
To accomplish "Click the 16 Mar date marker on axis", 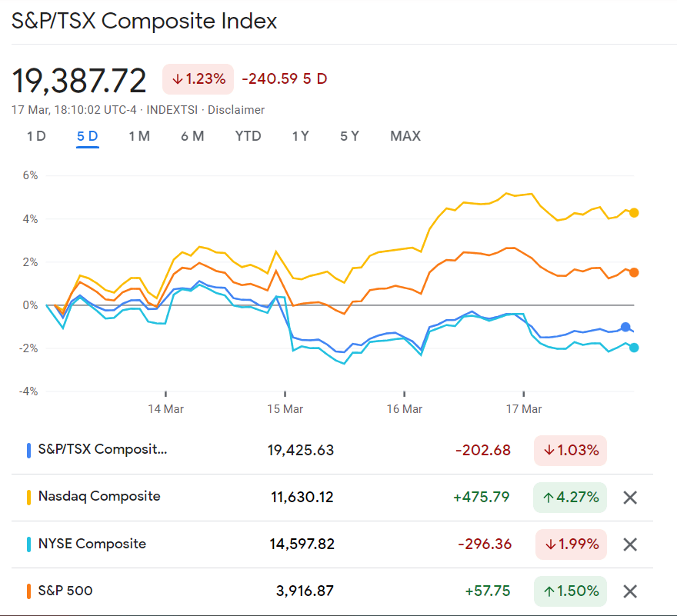I will [404, 409].
